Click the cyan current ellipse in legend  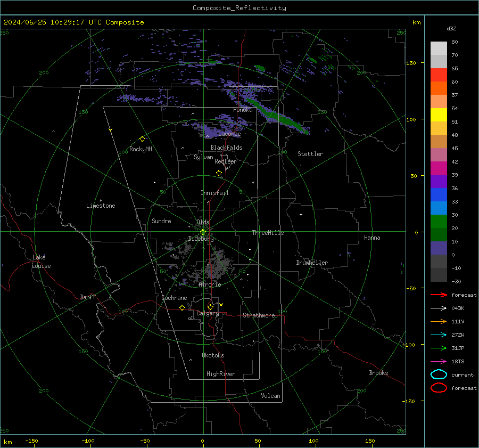coord(439,374)
